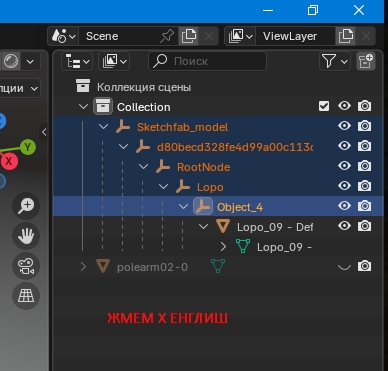Image resolution: width=388 pixels, height=371 pixels.
Task: Click polearm02-0 green mesh data icon
Action: pyautogui.click(x=218, y=266)
